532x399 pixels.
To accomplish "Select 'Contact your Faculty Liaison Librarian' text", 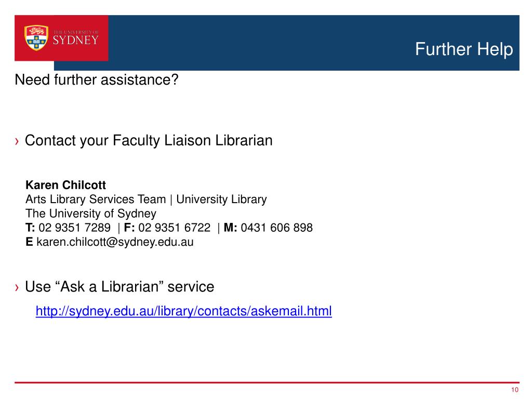I will (149, 140).
